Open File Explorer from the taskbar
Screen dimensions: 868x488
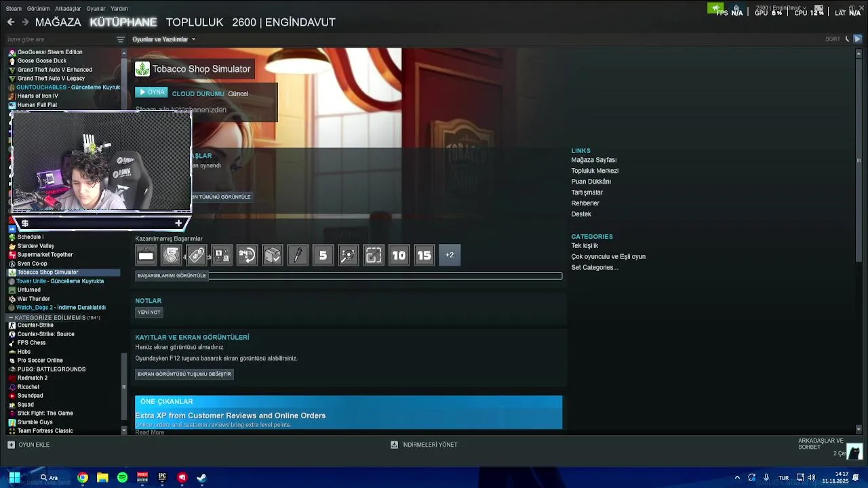tap(102, 477)
